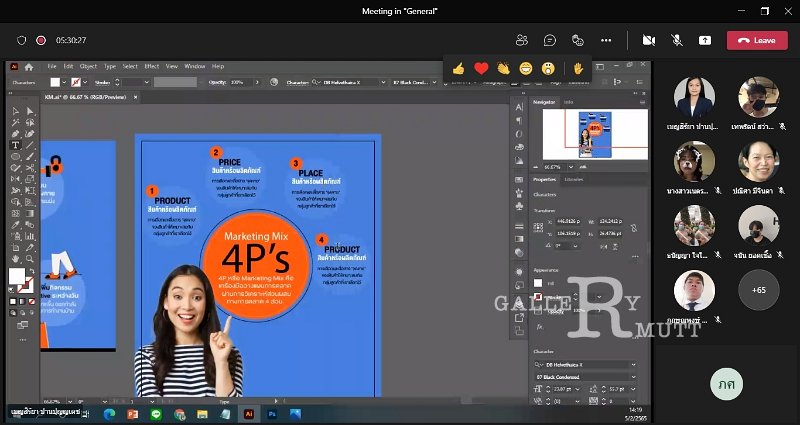Click the recording indicator in Teams
The image size is (800, 425).
click(41, 40)
